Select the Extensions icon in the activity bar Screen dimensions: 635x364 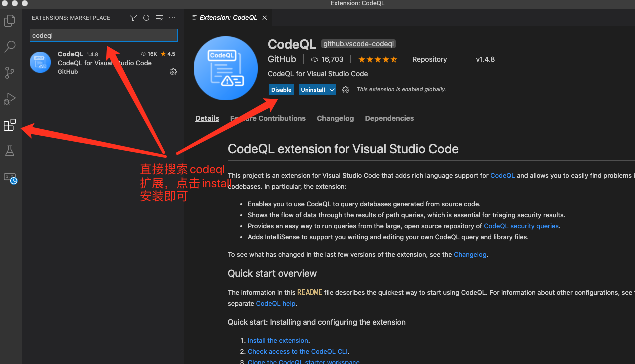pyautogui.click(x=10, y=125)
